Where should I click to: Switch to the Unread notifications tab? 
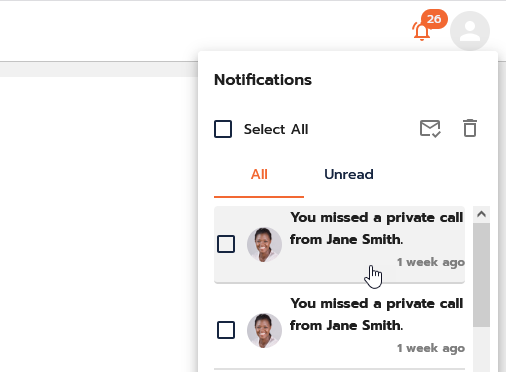coord(349,174)
